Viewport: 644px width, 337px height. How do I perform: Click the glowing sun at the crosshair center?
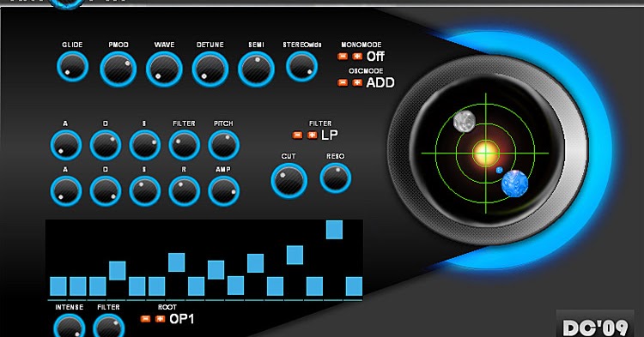486,153
